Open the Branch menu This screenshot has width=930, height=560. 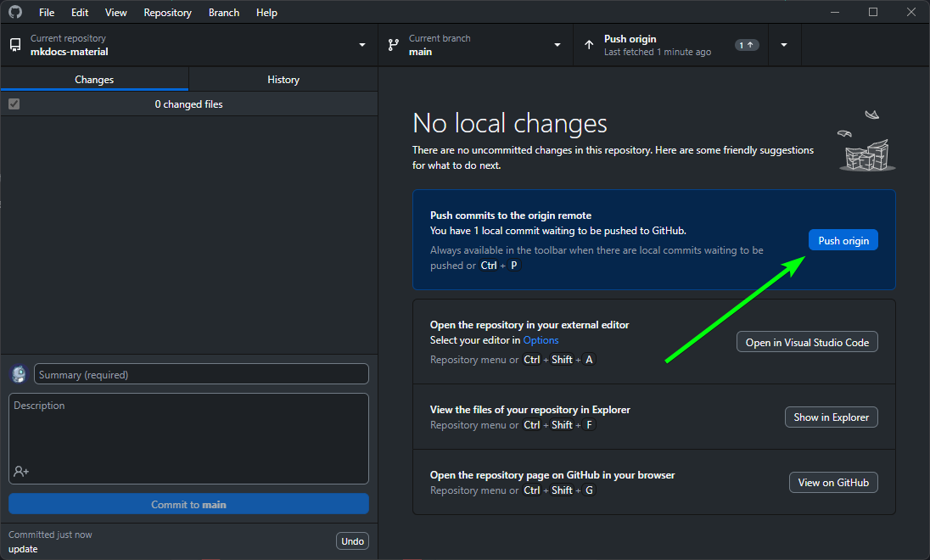point(224,13)
